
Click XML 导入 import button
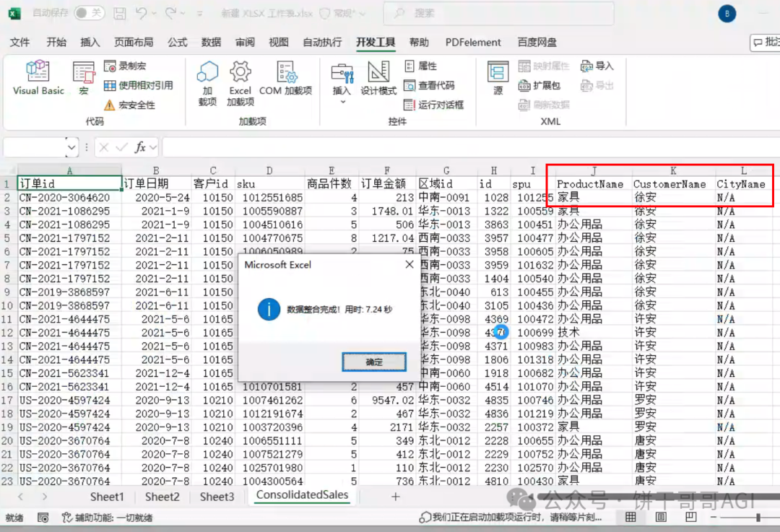597,66
